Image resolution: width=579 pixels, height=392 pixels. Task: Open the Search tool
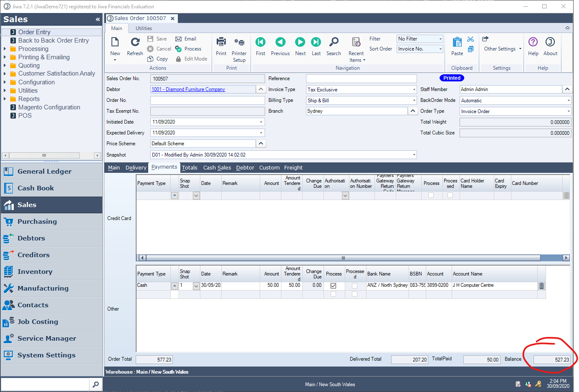(334, 42)
